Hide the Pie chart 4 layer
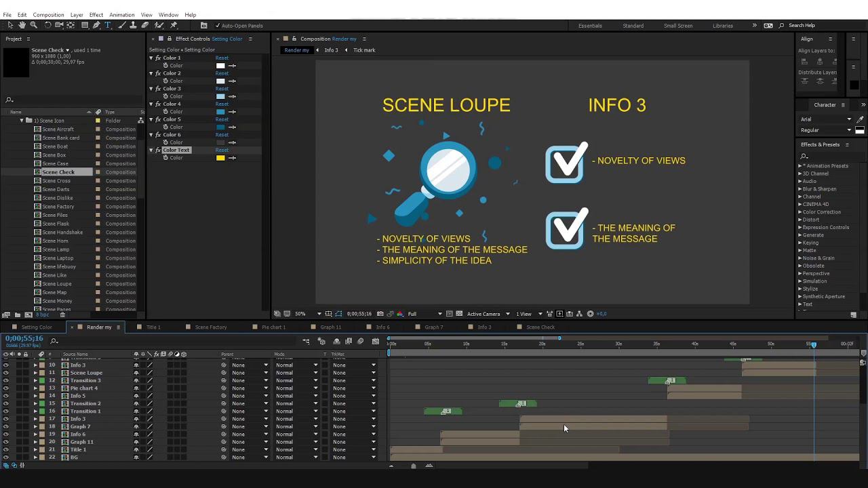Image resolution: width=868 pixels, height=488 pixels. (x=6, y=388)
